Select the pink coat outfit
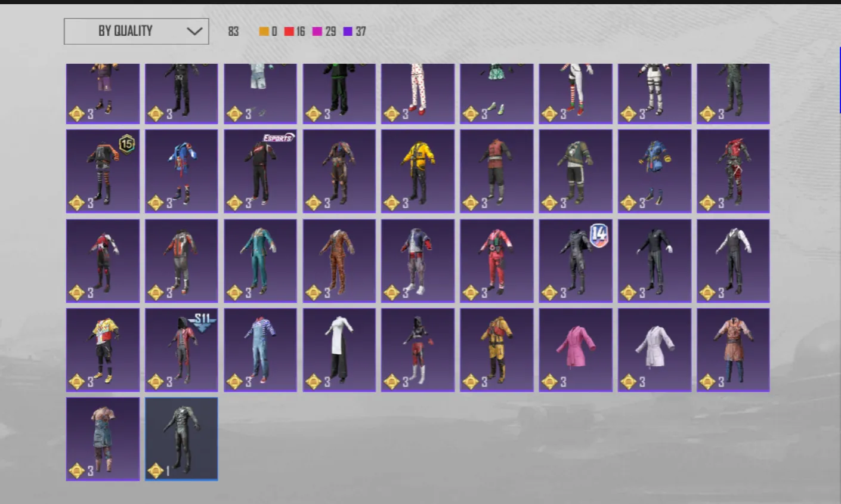This screenshot has height=504, width=841. (x=576, y=350)
